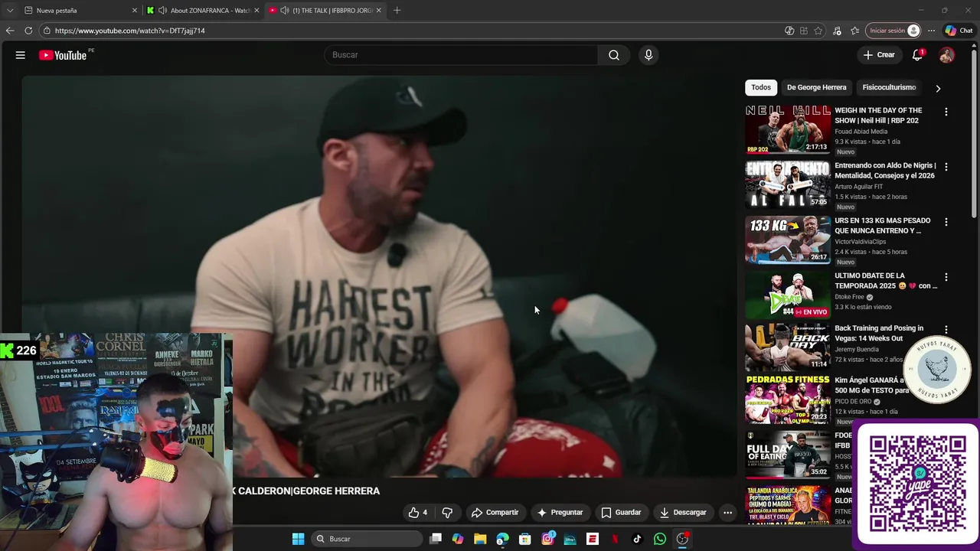Click the Crear button
The width and height of the screenshot is (980, 551).
point(879,55)
